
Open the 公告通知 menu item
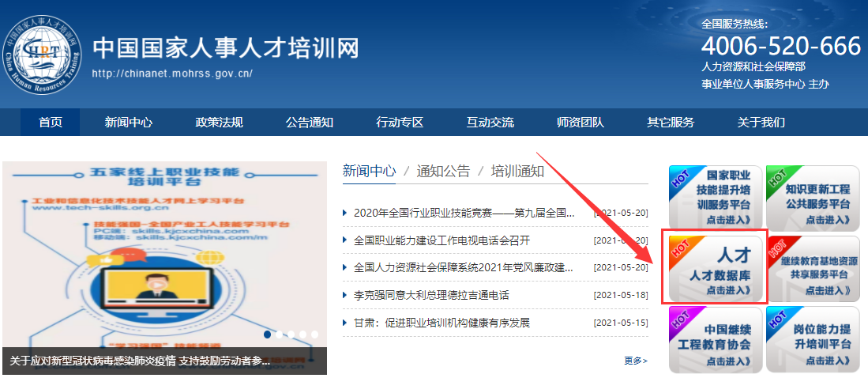point(310,123)
